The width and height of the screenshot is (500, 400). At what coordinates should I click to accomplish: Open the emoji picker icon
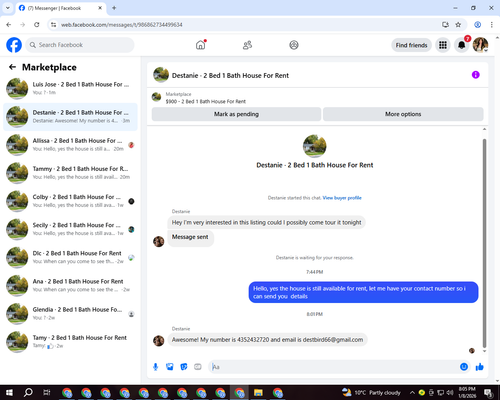[x=464, y=367]
